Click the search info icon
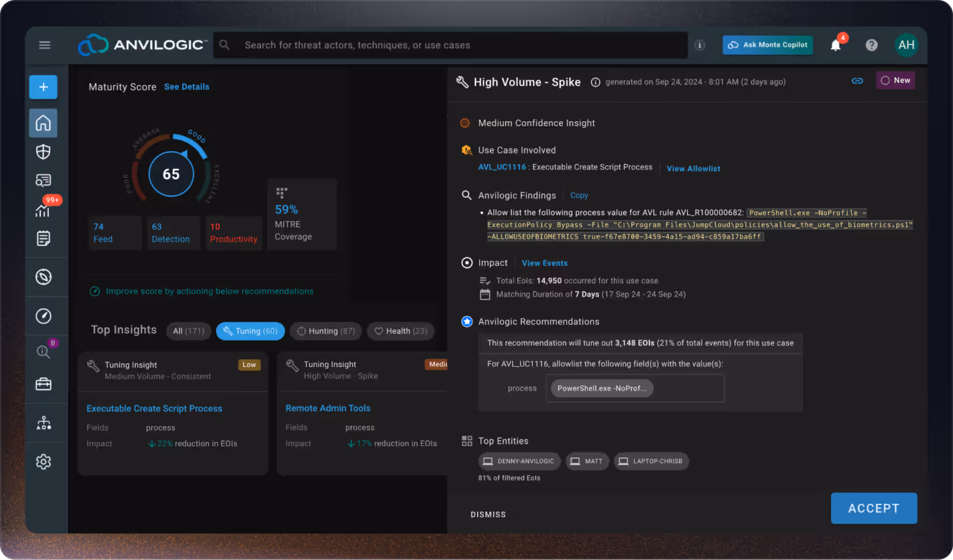The height and width of the screenshot is (560, 953). point(700,45)
